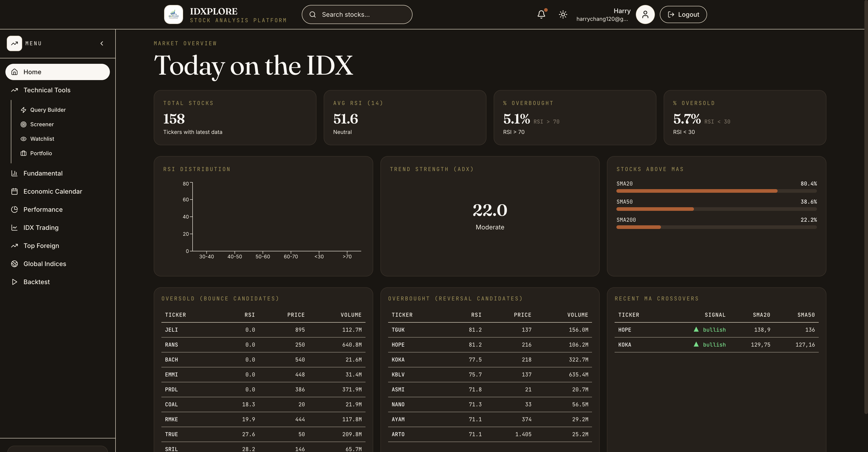
Task: Select BACH ticker row
Action: pos(263,360)
